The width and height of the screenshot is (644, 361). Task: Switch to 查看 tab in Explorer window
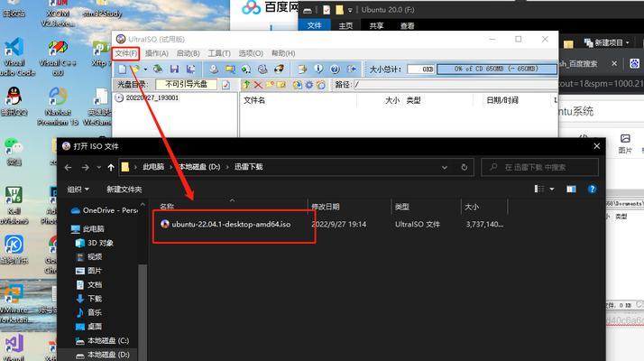407,25
